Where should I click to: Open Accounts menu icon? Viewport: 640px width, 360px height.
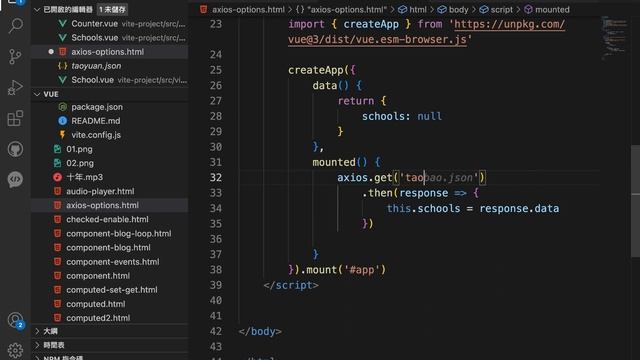point(15,320)
